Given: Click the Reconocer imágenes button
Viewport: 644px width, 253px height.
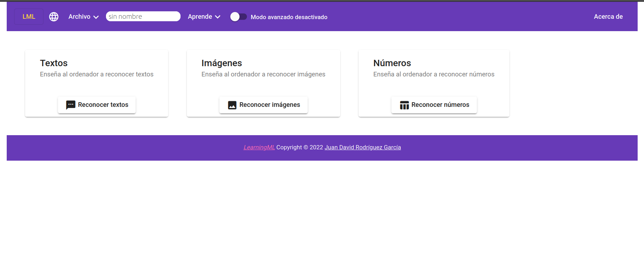Looking at the screenshot, I should click(264, 105).
